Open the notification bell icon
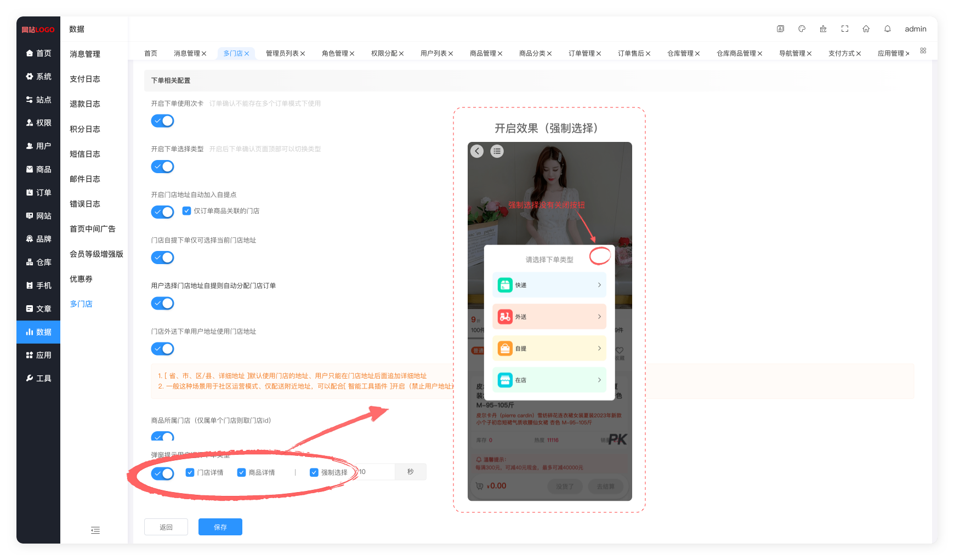The height and width of the screenshot is (560, 954). [x=887, y=29]
